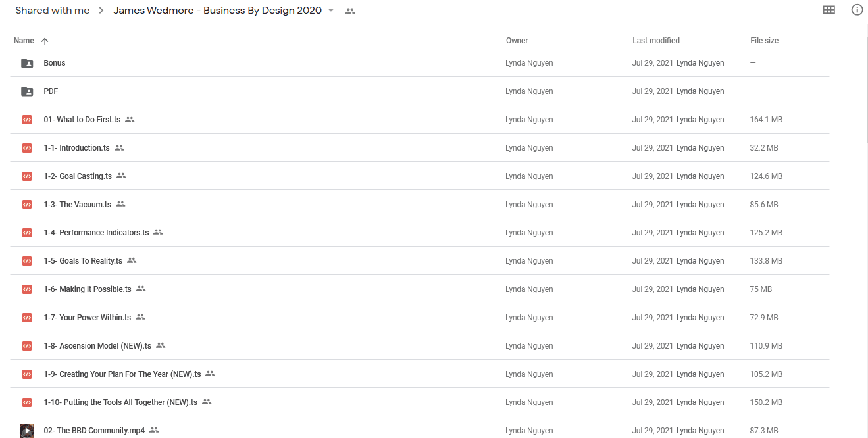Click shared people icon next to 1-5- Goals To Reality.ts

[132, 261]
